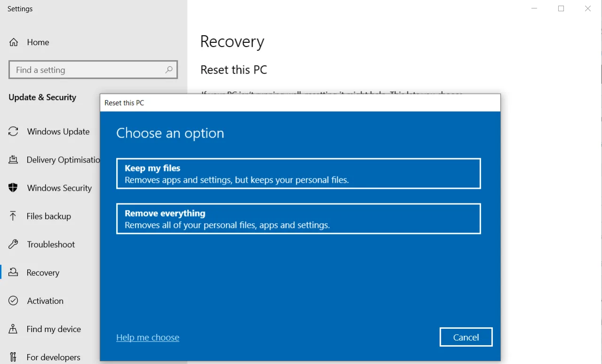Select Recovery in the sidebar

(43, 272)
